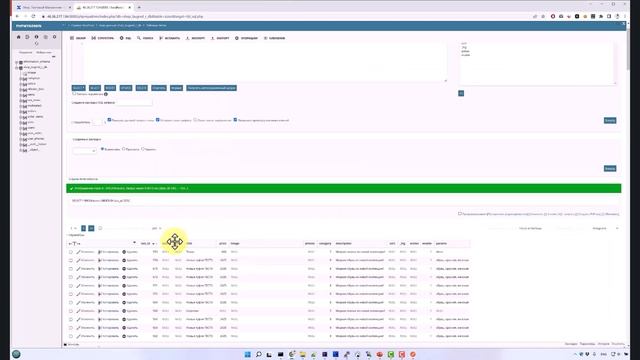Open the bookmark selection dropdown
Viewport: 640px width, 360px height.
pyautogui.click(x=84, y=151)
